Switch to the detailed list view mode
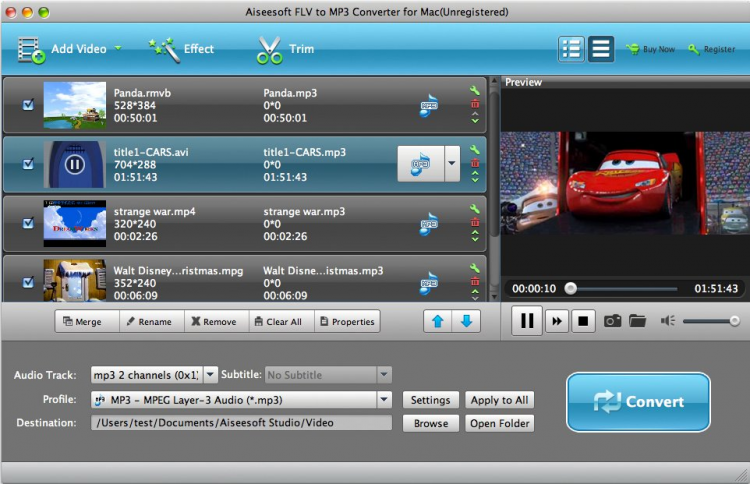The image size is (750, 484). pos(570,48)
